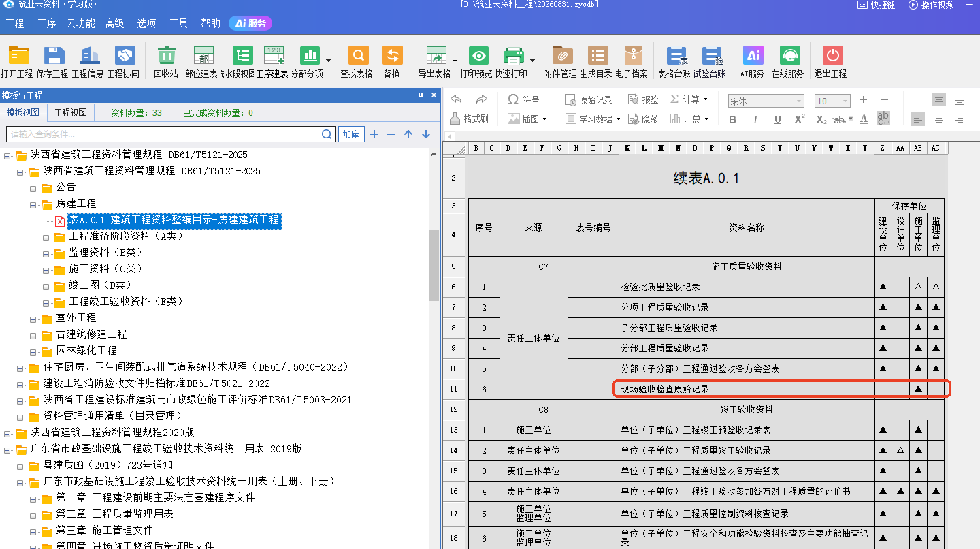Viewport: 980px width, 549px height.
Task: Open the 工序 menu
Action: coord(47,23)
